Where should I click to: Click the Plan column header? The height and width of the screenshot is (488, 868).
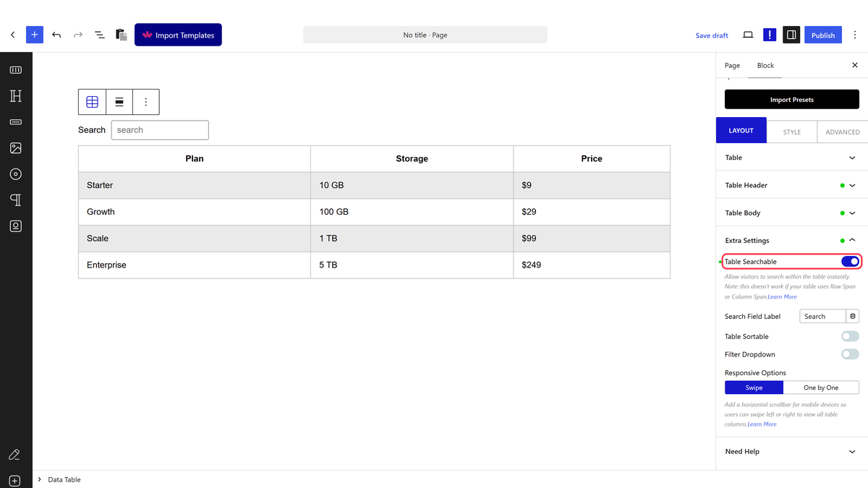click(195, 159)
